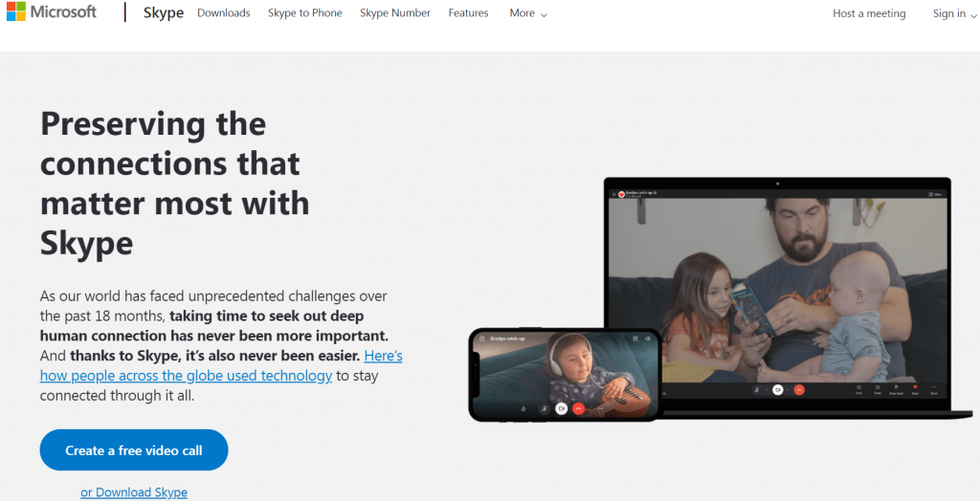Click the Microsoft logo

[52, 11]
